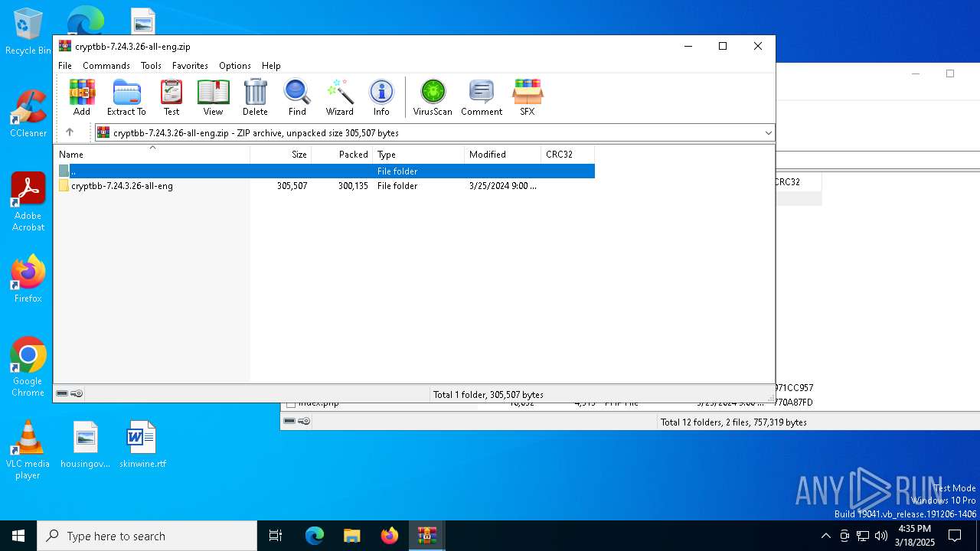
Task: Click the SFX toolbar icon
Action: 528,97
